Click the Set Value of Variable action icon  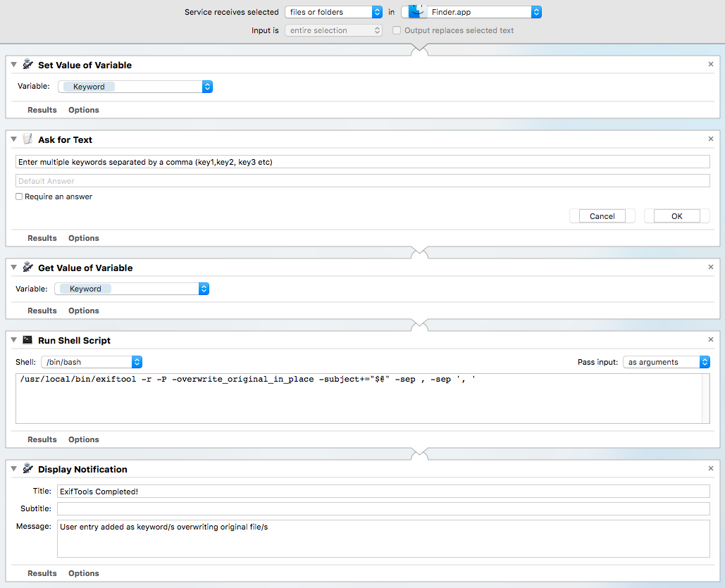click(27, 65)
